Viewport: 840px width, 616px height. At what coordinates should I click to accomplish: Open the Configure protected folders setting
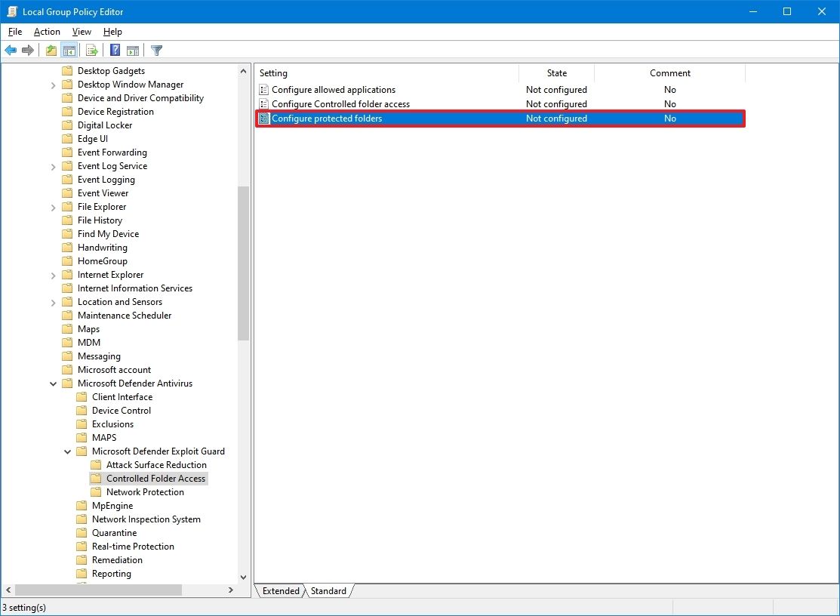point(328,118)
